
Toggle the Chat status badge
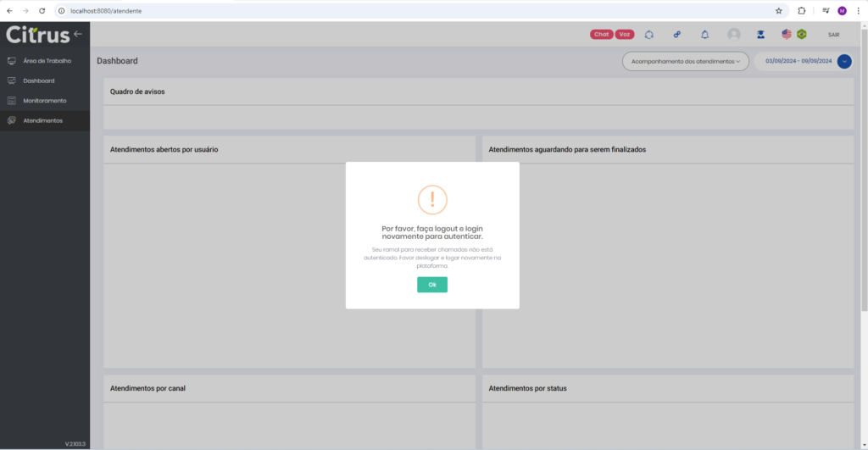coord(602,35)
